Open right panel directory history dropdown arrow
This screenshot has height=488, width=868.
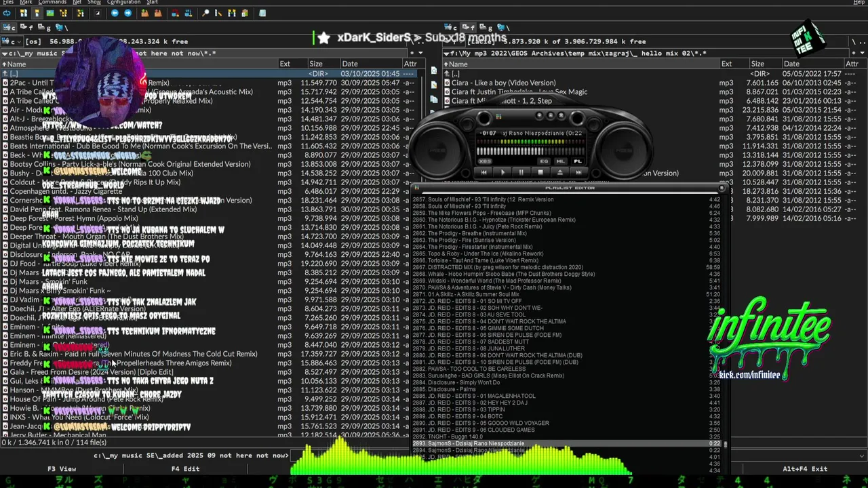(862, 53)
